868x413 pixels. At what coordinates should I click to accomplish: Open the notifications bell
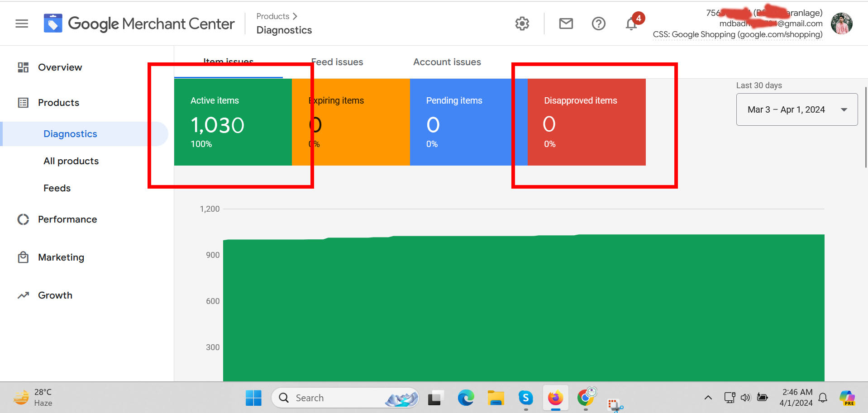(x=631, y=24)
